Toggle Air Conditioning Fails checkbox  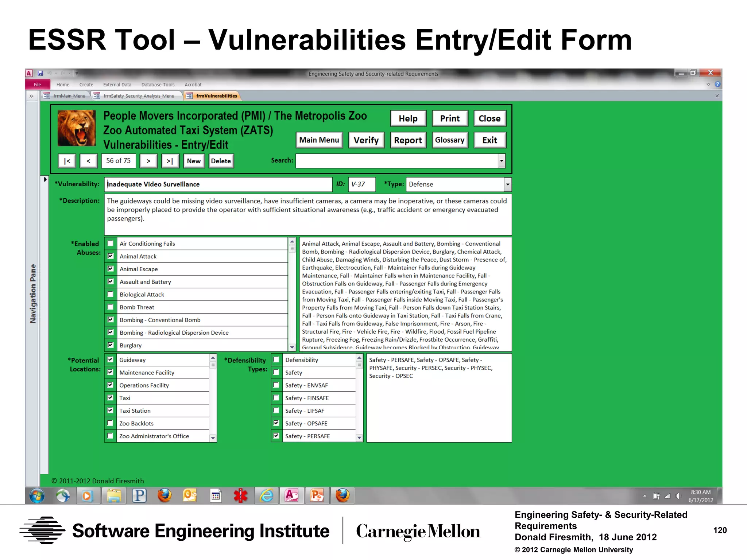[x=111, y=244]
